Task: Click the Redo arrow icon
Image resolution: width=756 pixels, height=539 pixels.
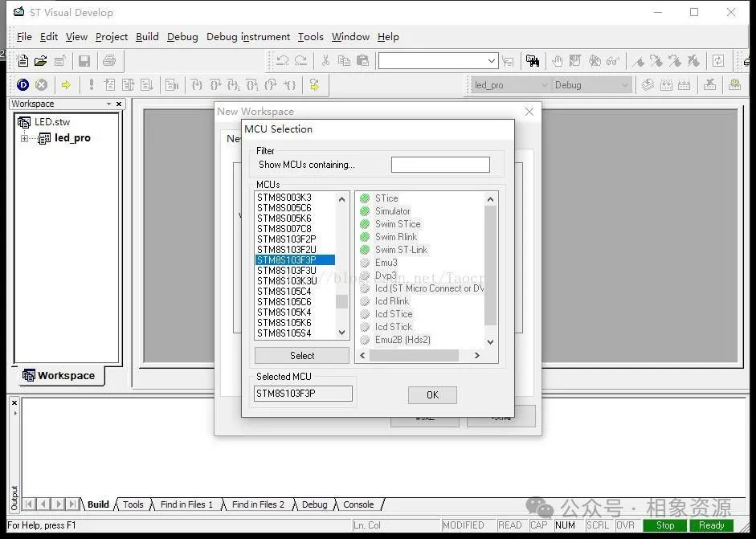Action: click(x=300, y=61)
